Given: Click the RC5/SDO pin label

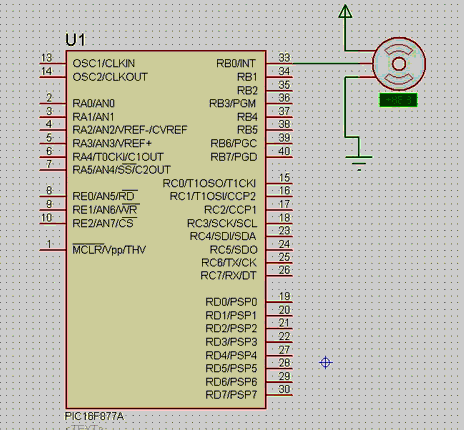Looking at the screenshot, I should coord(234,250).
